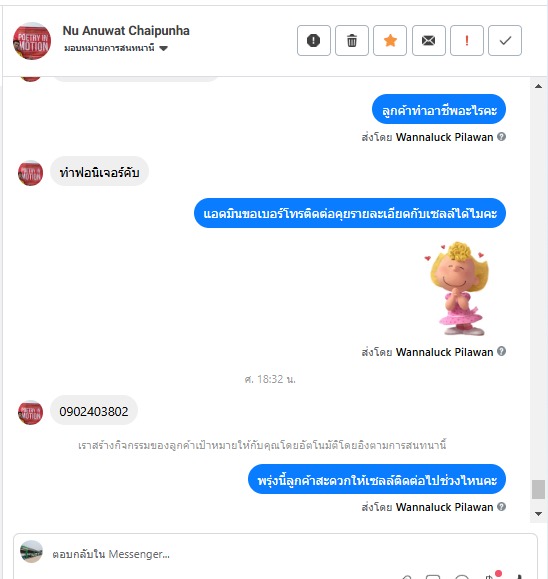
Task: Click the scrollbar up arrow
Action: (538, 86)
